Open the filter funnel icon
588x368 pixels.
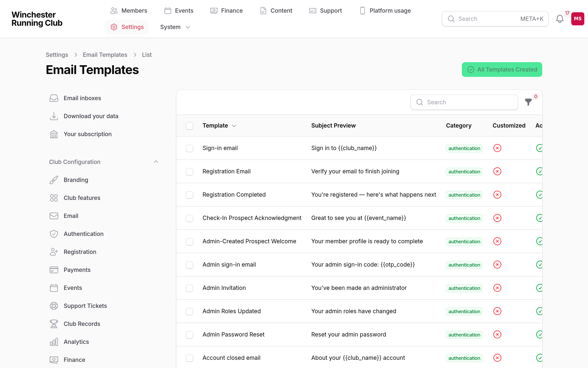(x=528, y=102)
